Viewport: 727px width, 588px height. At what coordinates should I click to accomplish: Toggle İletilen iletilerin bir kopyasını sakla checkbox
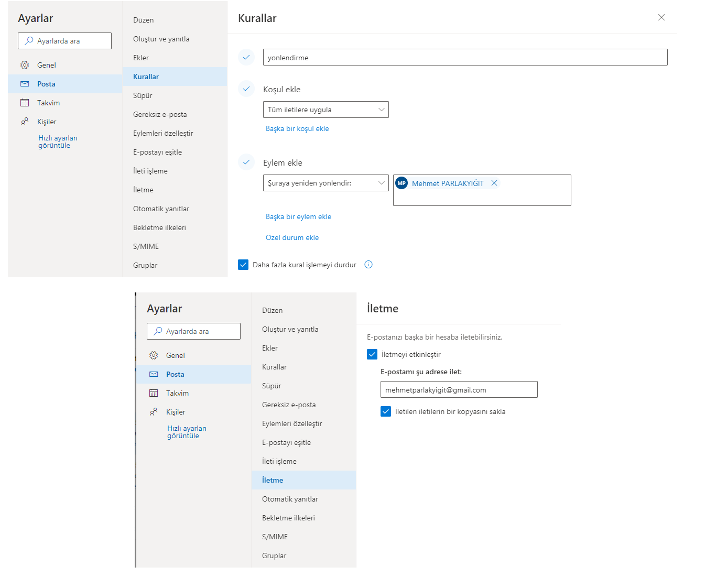pyautogui.click(x=386, y=411)
